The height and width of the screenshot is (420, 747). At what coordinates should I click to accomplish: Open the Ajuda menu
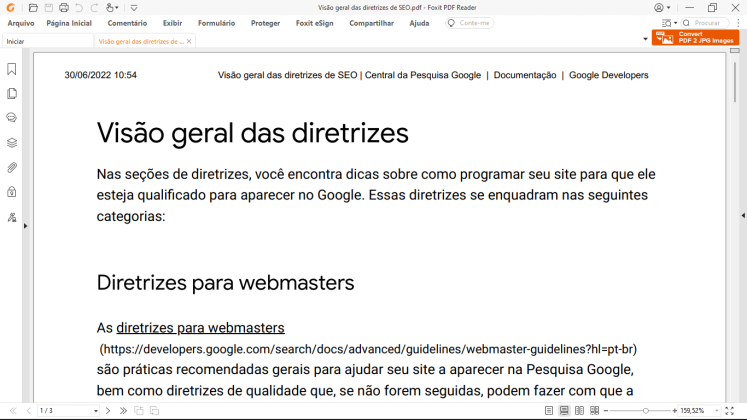click(x=419, y=23)
